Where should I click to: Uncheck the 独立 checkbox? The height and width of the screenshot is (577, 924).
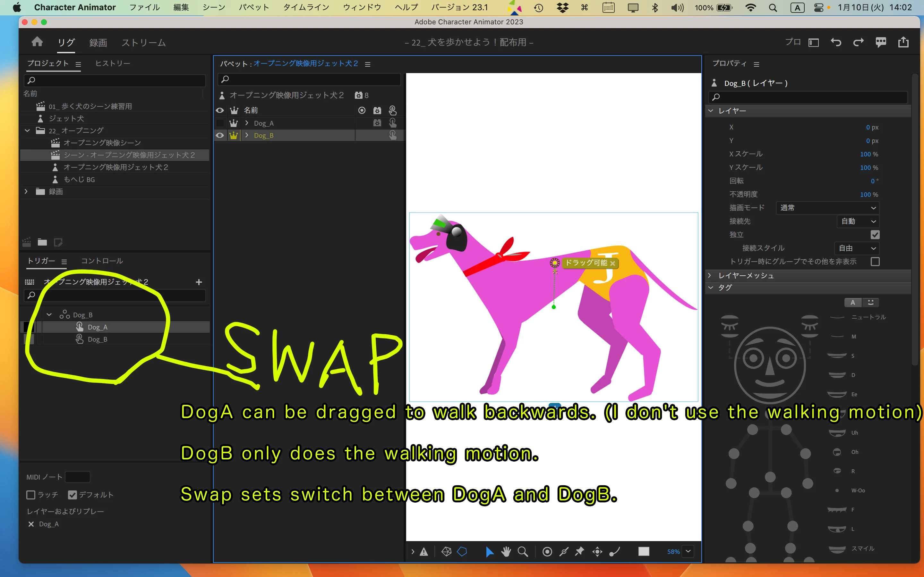tap(875, 235)
